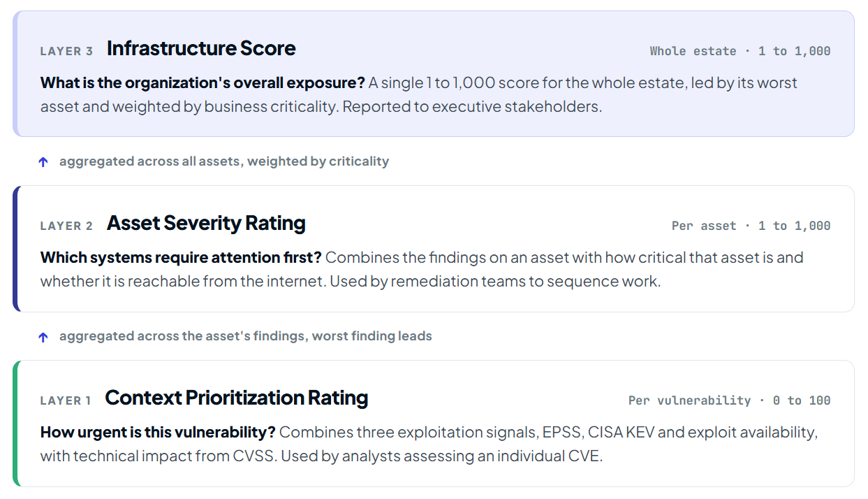Click the Per asset scale label
Viewport: 868px width, 499px height.
[x=751, y=226]
